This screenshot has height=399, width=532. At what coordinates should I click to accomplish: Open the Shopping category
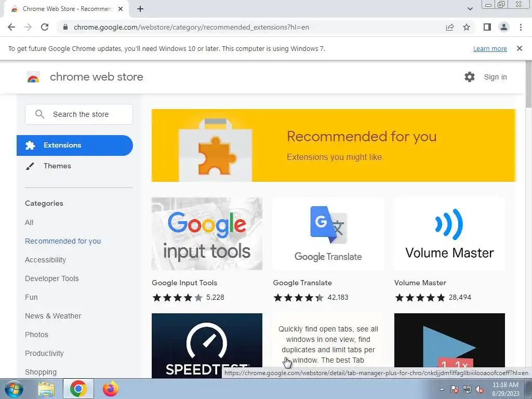click(x=41, y=372)
